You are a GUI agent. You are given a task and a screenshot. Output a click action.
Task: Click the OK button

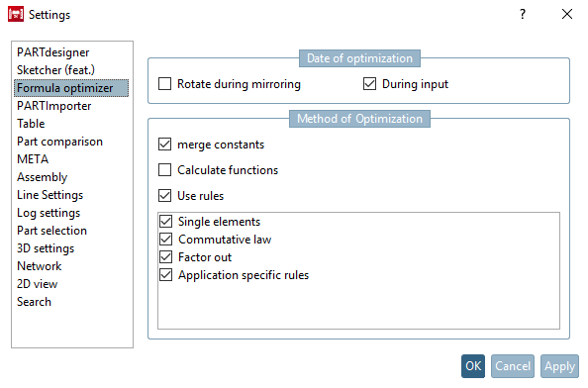click(x=473, y=366)
